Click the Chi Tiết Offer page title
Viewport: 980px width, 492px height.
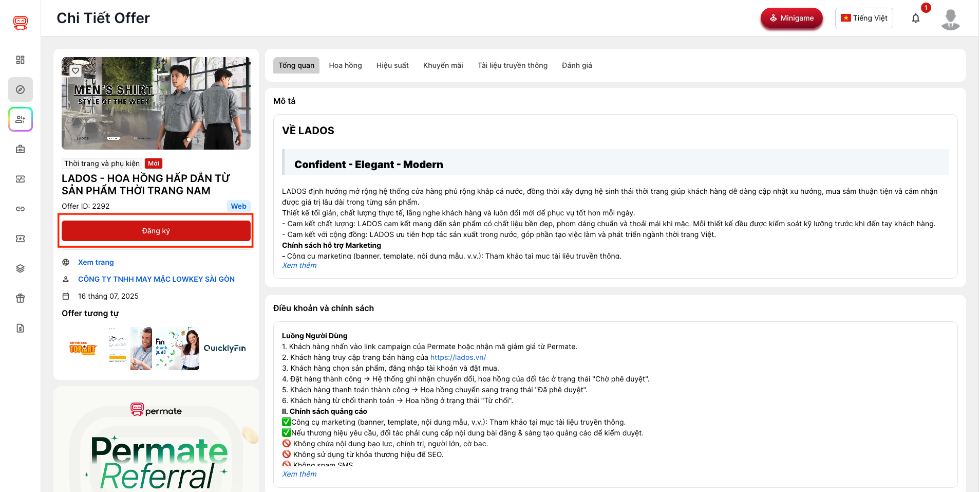[x=103, y=18]
